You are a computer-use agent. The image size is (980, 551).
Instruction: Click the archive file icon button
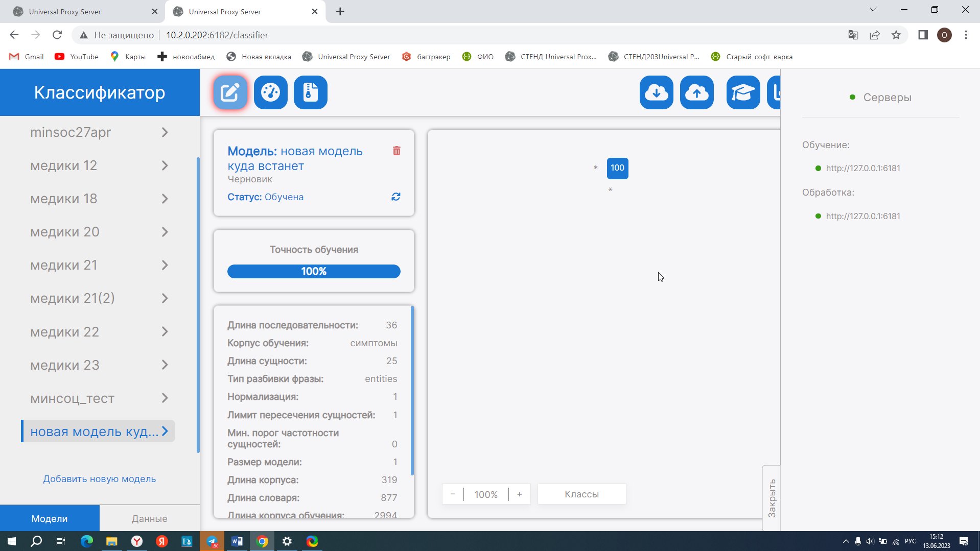point(310,92)
